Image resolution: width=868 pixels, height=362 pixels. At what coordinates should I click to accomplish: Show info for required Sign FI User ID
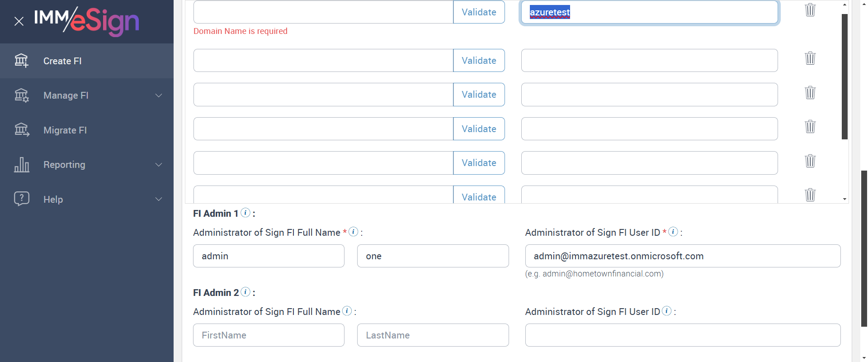pos(673,232)
